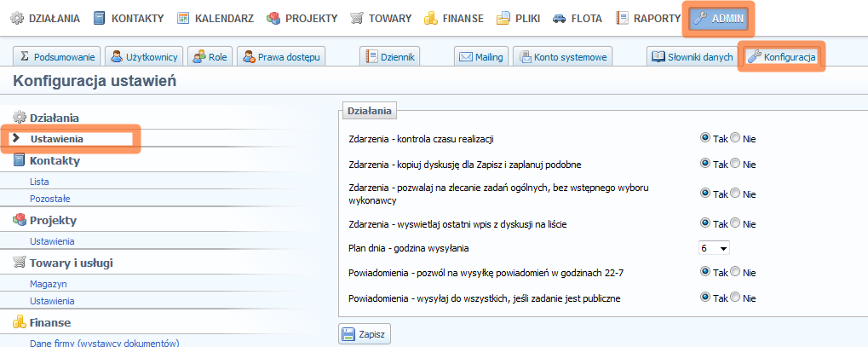Open Raporty report icon

pos(623,18)
